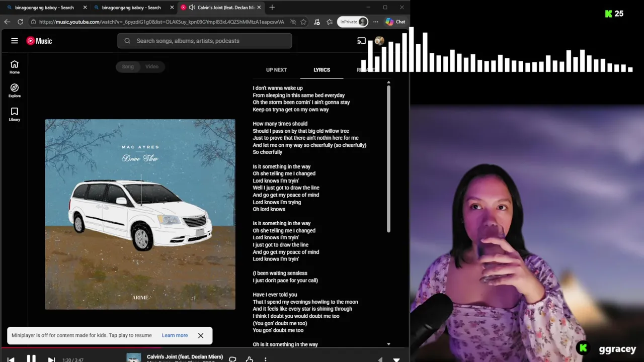Skip to the next track

[51, 359]
